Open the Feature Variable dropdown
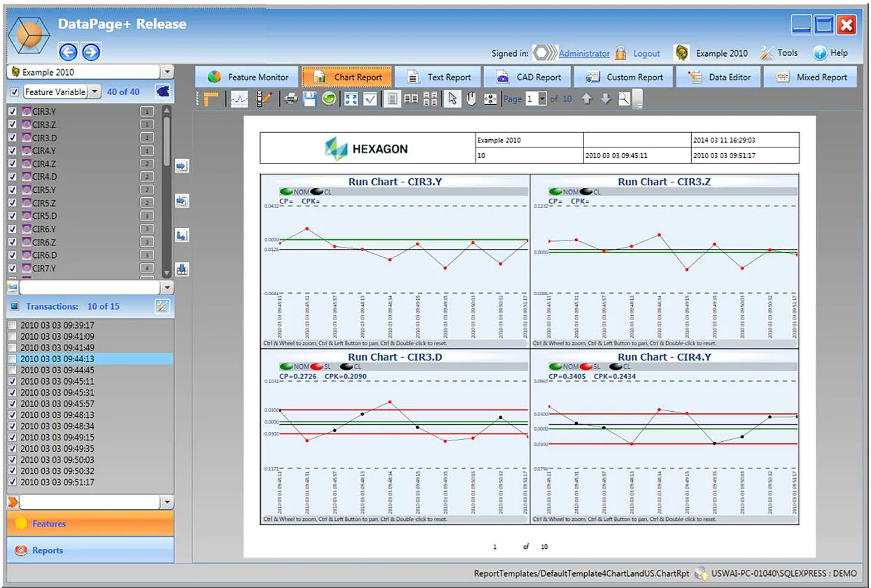Screen dimensions: 871x588 point(94,92)
